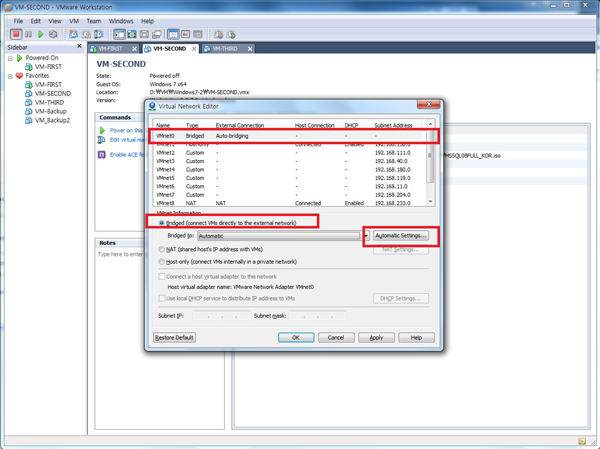The image size is (600, 449).
Task: Click OK in Virtual Network Editor
Action: (x=296, y=338)
